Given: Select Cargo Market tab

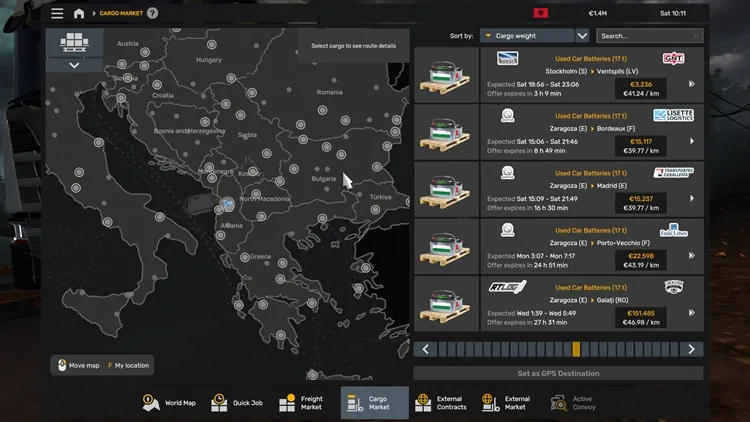Looking at the screenshot, I should (x=375, y=403).
